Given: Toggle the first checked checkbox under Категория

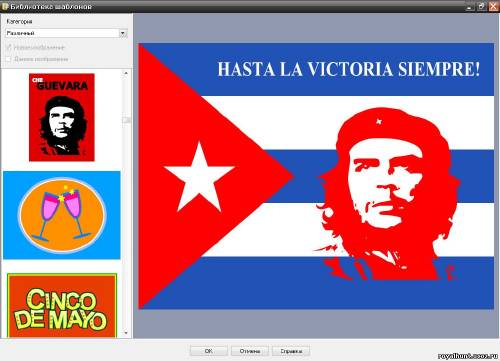Looking at the screenshot, I should point(9,47).
